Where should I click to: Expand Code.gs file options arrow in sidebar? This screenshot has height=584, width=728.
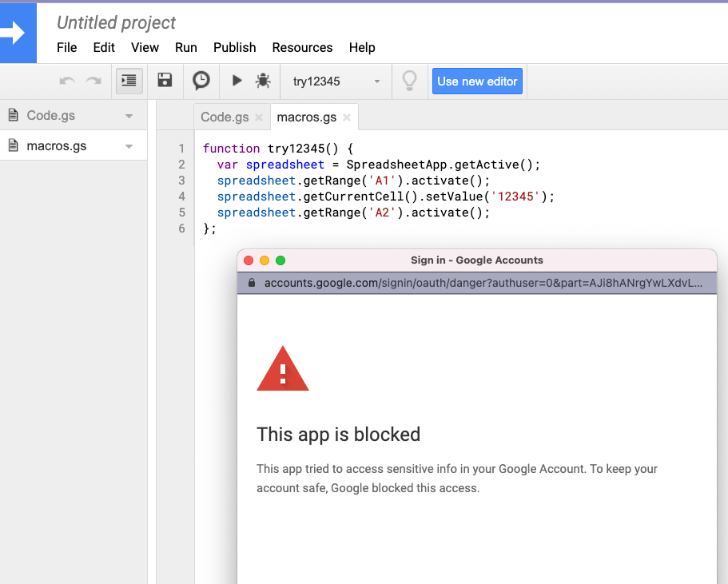[129, 116]
